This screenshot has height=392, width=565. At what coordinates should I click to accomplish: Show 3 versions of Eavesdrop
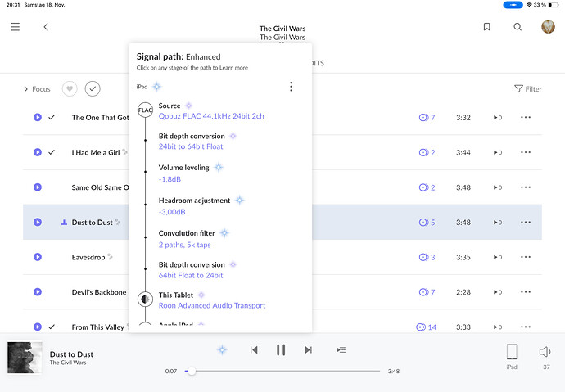coord(427,257)
